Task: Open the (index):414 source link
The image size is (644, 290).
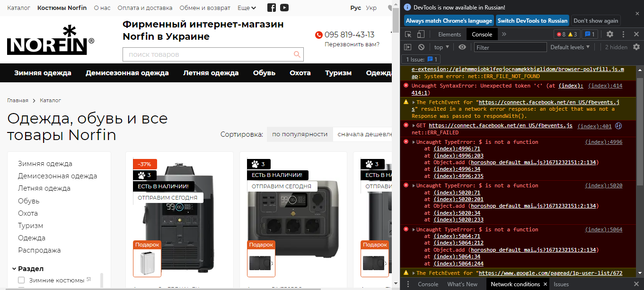Action: [x=605, y=86]
